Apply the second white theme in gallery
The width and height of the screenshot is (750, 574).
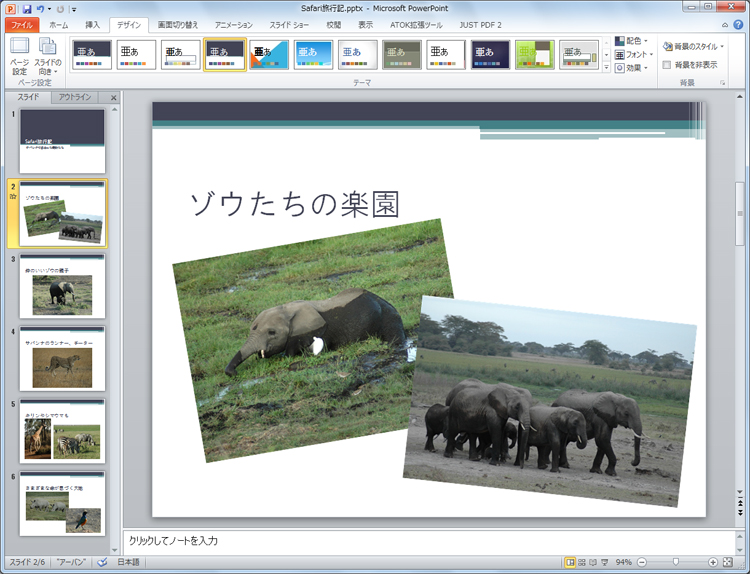(x=136, y=55)
